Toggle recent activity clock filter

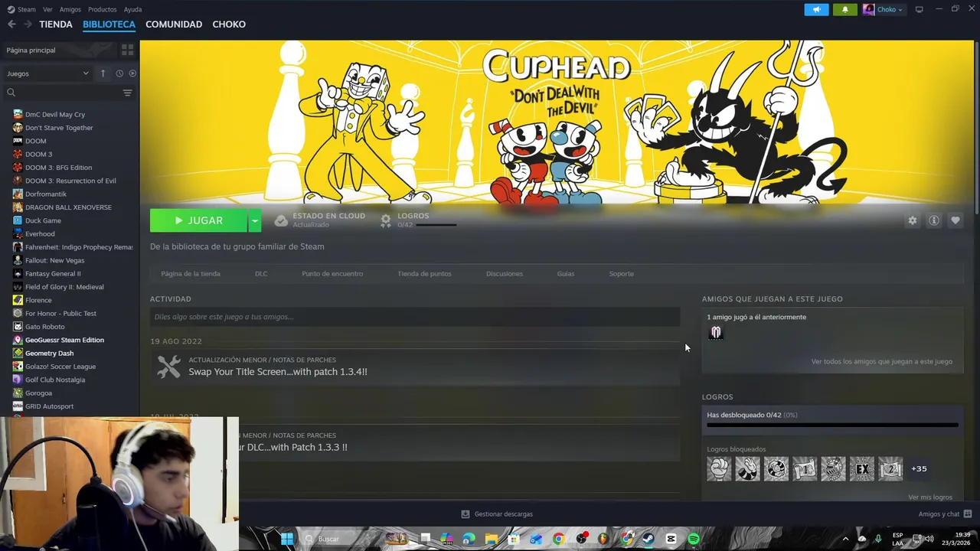pyautogui.click(x=119, y=73)
